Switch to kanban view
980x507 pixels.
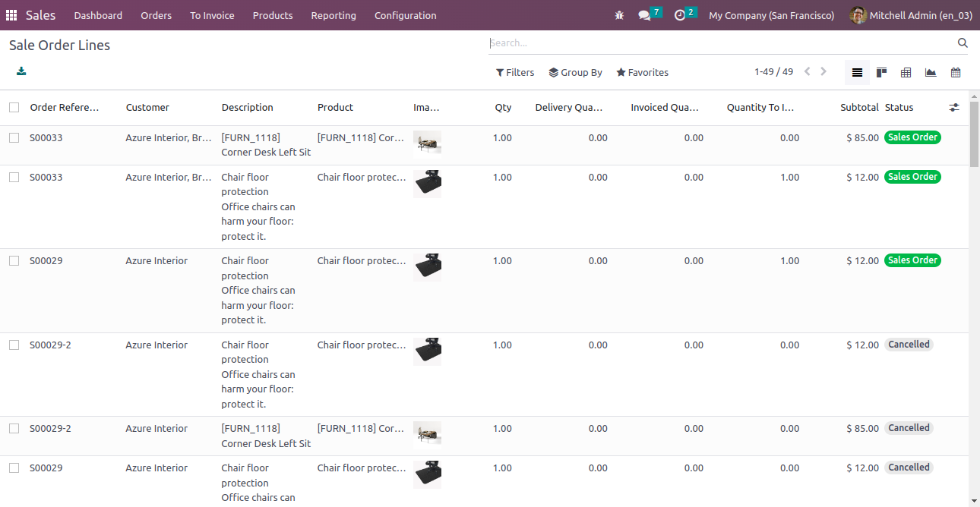(881, 73)
